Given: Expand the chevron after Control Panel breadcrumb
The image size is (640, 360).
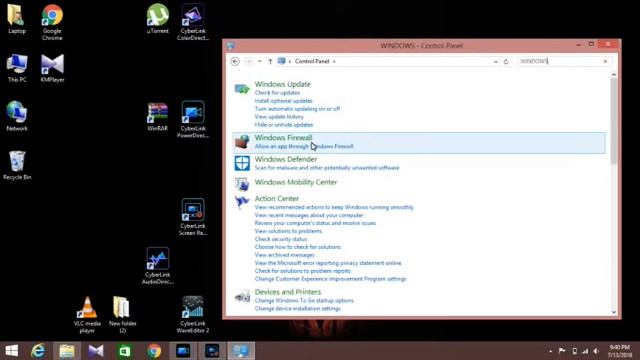Looking at the screenshot, I should click(x=334, y=62).
